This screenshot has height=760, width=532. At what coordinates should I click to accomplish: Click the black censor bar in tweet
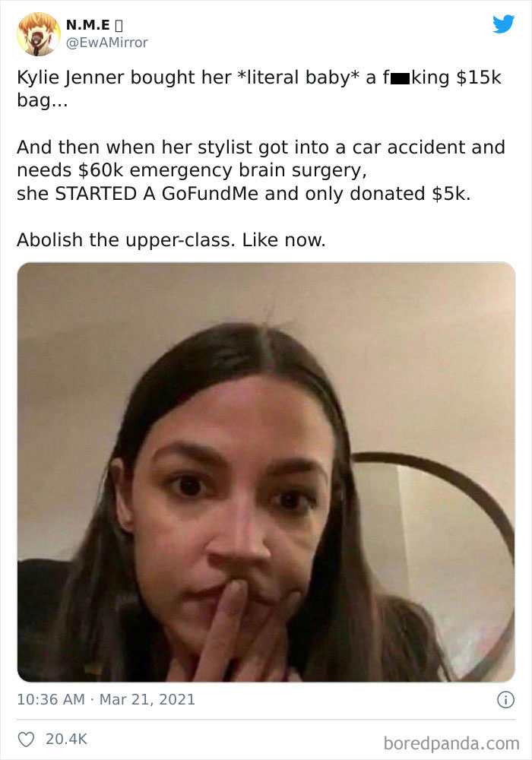(x=400, y=79)
